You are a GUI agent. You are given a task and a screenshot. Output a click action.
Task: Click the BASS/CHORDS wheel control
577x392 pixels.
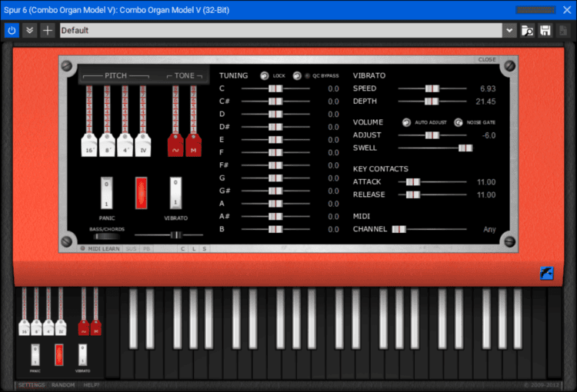[106, 237]
